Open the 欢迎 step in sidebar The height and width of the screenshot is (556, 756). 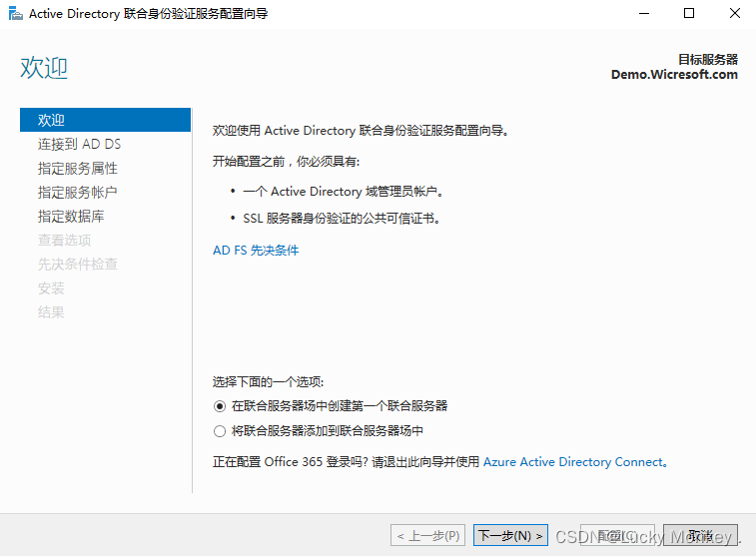(x=105, y=120)
